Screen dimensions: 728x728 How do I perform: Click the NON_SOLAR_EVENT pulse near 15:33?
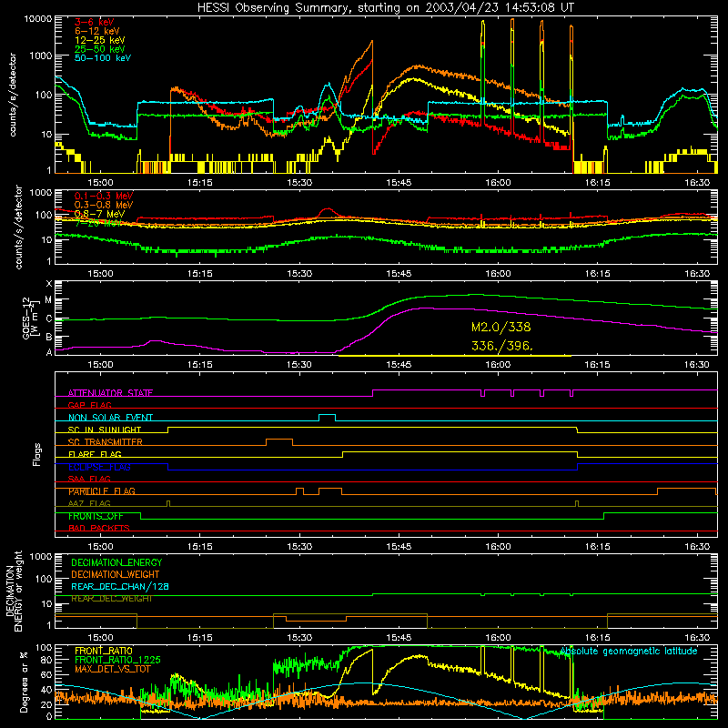(328, 418)
